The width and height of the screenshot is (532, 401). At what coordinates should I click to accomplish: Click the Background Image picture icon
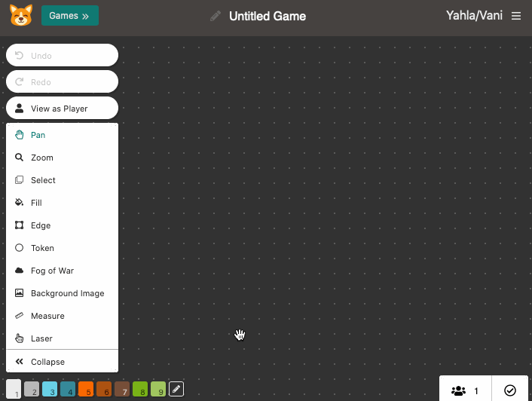[20, 292]
